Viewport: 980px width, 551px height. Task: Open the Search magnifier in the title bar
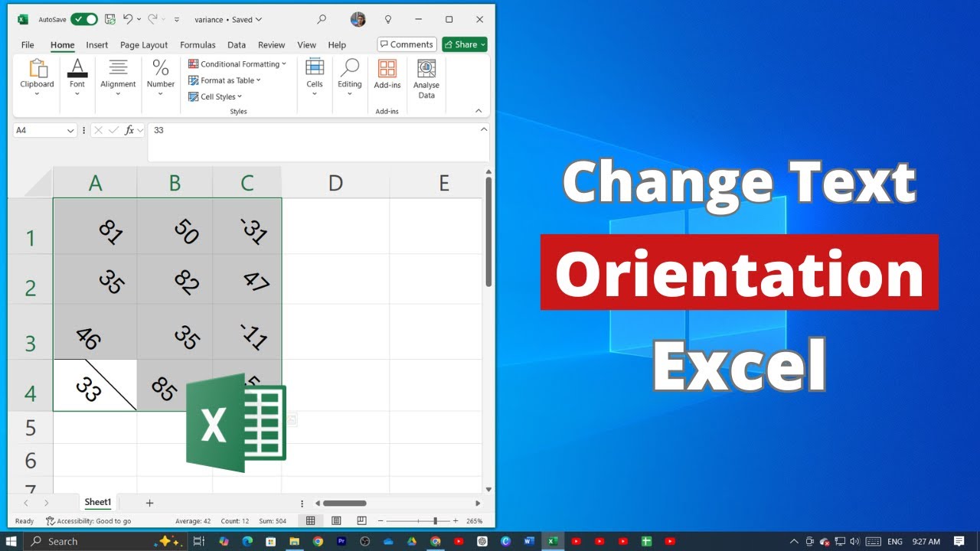(x=322, y=20)
